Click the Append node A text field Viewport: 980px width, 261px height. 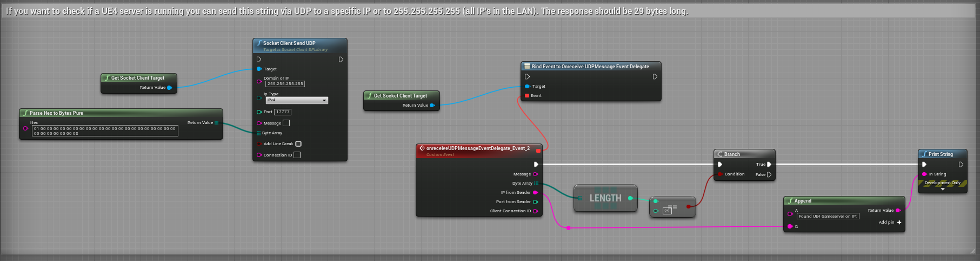(828, 216)
